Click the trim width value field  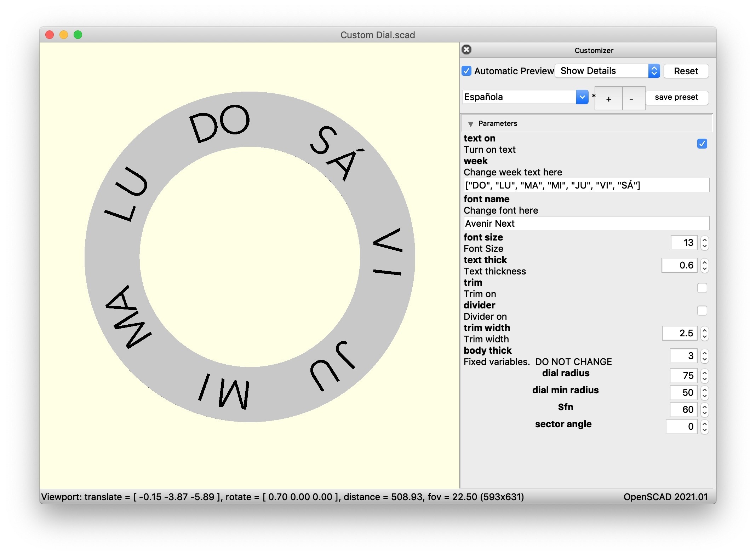(x=680, y=333)
